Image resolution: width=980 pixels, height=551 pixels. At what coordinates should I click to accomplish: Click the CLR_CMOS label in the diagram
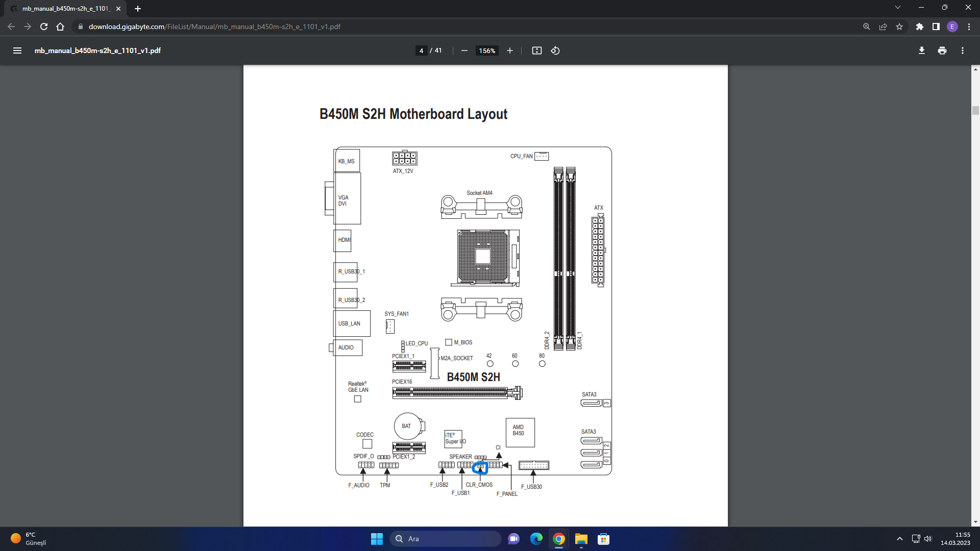(479, 485)
